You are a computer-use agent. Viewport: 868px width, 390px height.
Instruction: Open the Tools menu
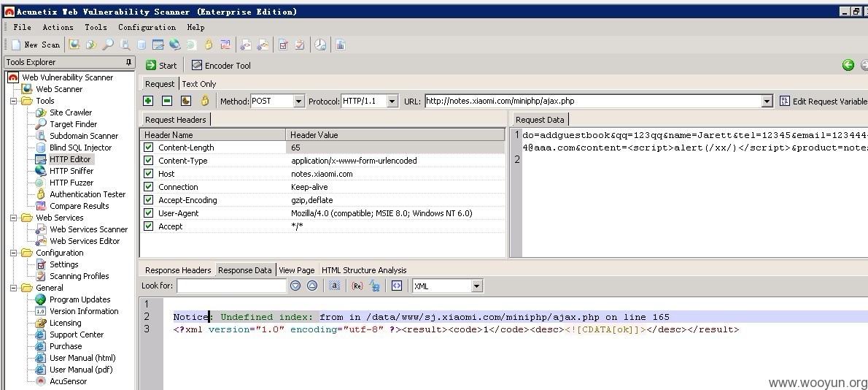click(96, 27)
